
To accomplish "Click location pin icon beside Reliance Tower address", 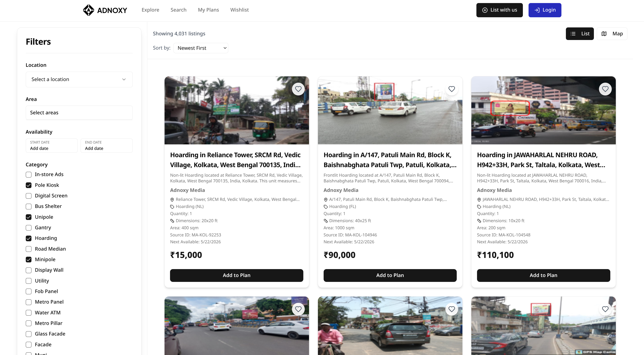I will coord(172,200).
